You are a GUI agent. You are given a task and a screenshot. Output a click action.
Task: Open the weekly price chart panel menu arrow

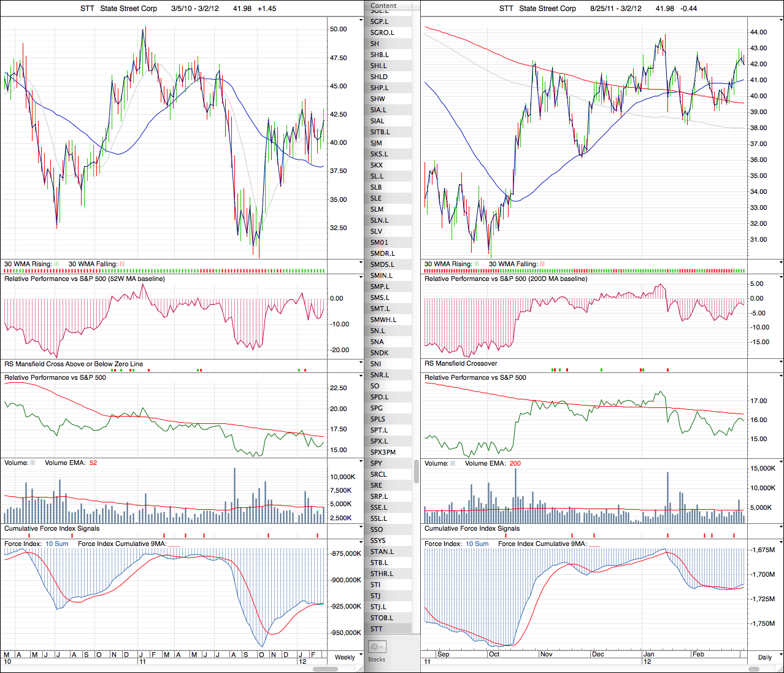coord(361,20)
